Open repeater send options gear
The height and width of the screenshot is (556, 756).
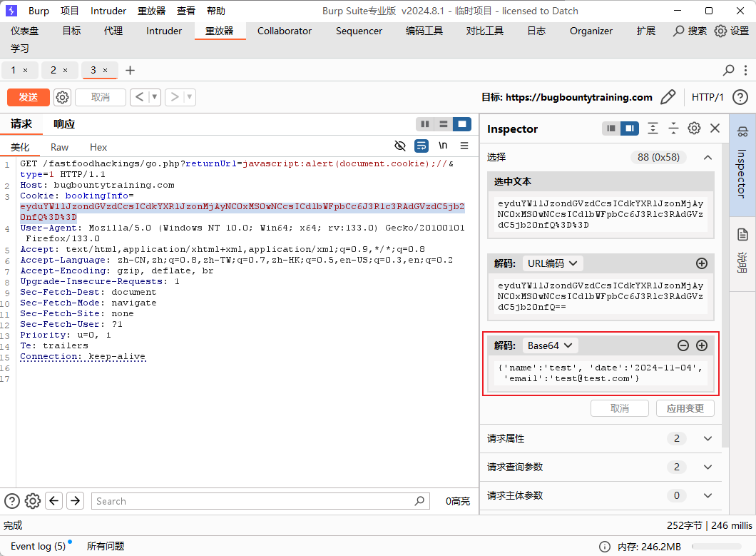click(x=62, y=98)
